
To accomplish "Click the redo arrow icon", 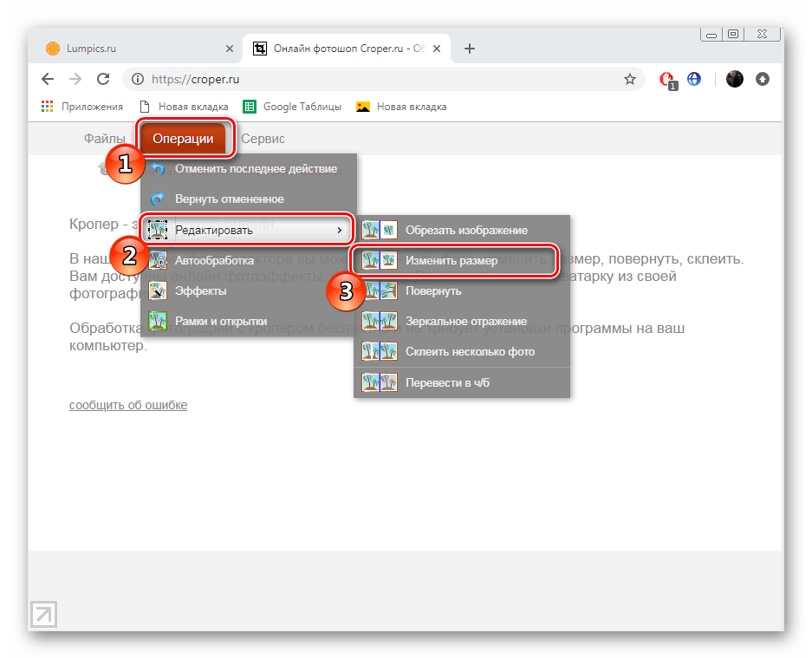I will tap(158, 199).
